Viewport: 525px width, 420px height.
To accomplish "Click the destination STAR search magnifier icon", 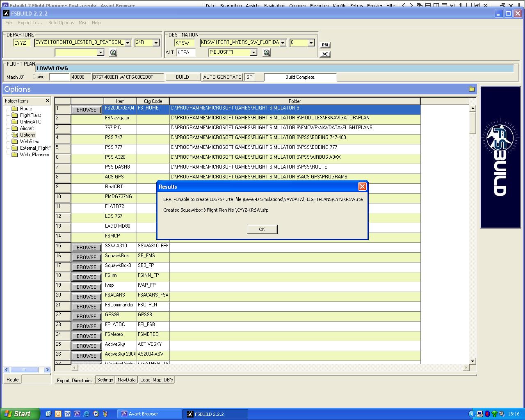I will pyautogui.click(x=267, y=52).
